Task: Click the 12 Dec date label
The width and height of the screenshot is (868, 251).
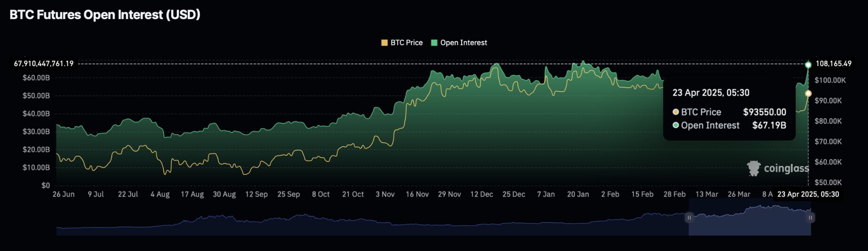Action: click(x=482, y=194)
